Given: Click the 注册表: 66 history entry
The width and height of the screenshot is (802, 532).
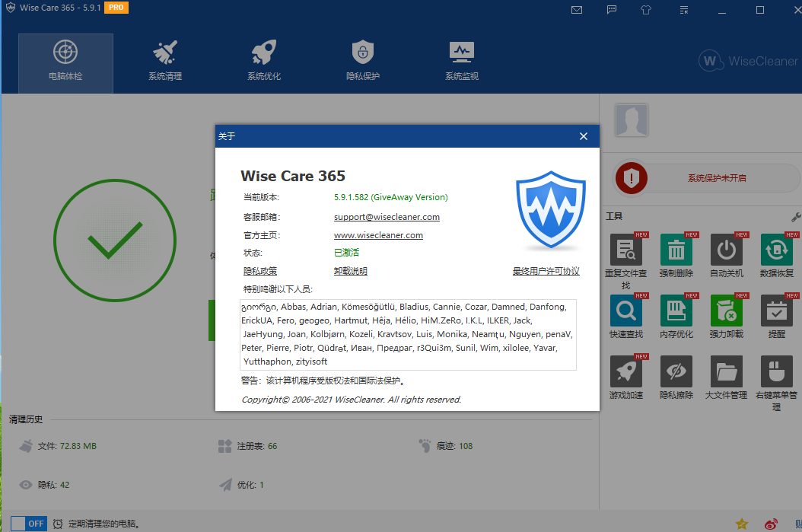Looking at the screenshot, I should tap(247, 446).
